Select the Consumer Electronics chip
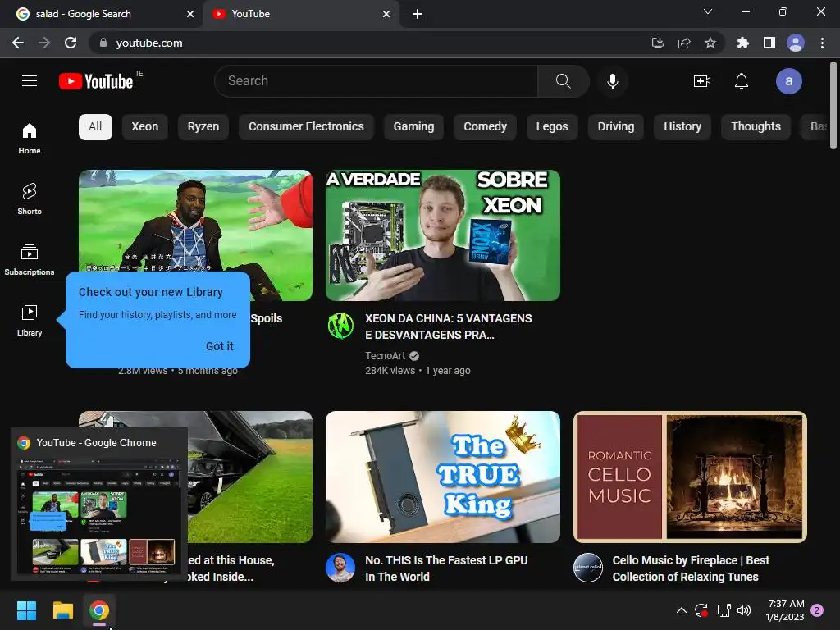Screen dimensions: 840x630 point(306,127)
